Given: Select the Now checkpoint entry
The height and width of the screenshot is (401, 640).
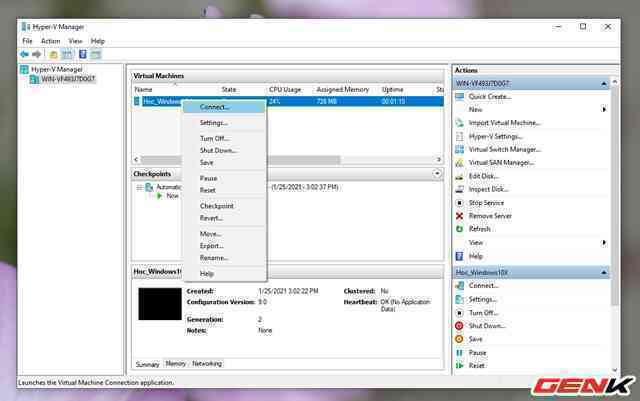Looking at the screenshot, I should click(x=172, y=196).
